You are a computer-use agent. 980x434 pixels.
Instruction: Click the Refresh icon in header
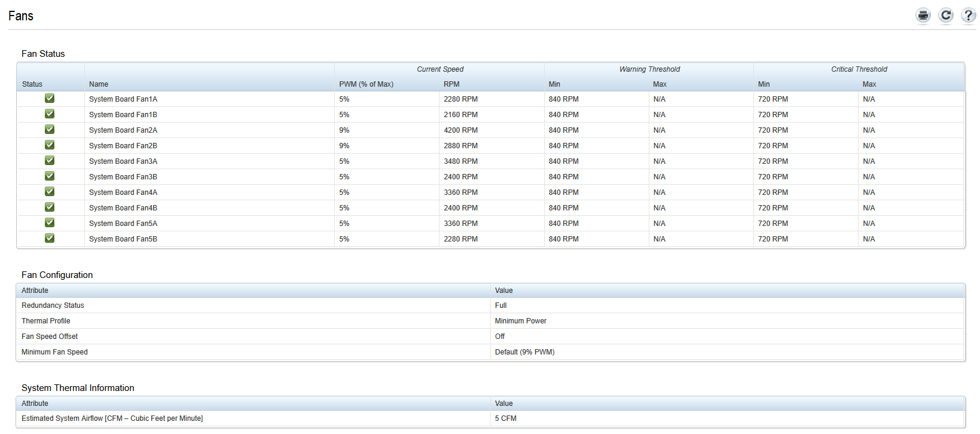point(946,16)
